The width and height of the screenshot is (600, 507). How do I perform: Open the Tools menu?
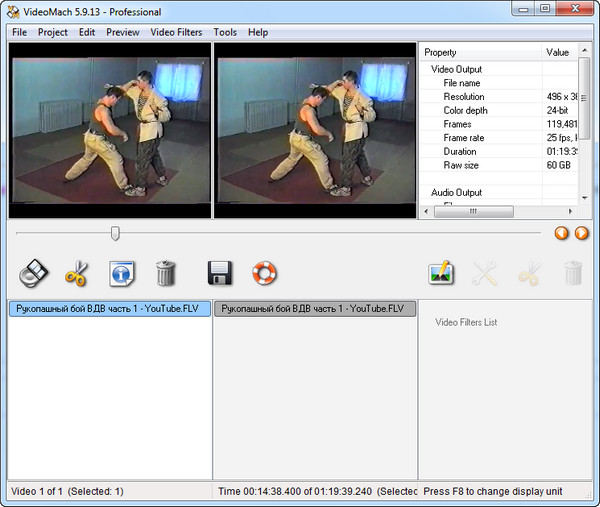(x=225, y=32)
